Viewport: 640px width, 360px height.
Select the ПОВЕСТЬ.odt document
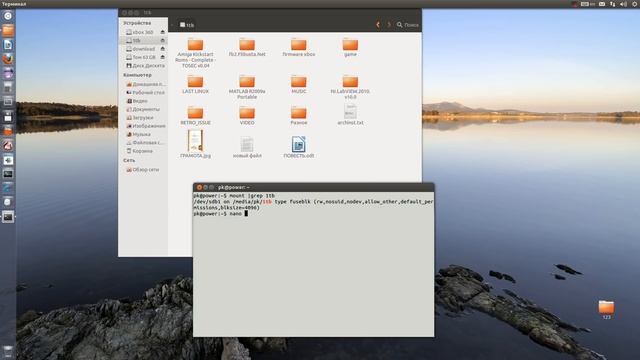pos(299,144)
